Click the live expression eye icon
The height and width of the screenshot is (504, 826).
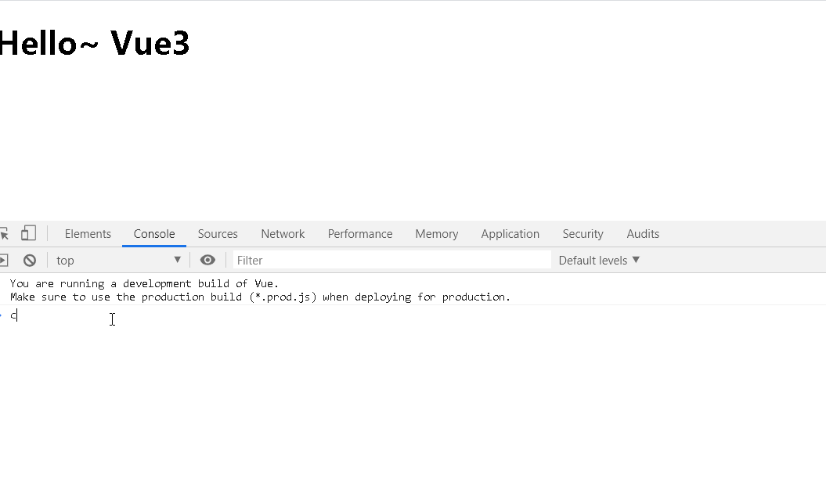click(207, 260)
